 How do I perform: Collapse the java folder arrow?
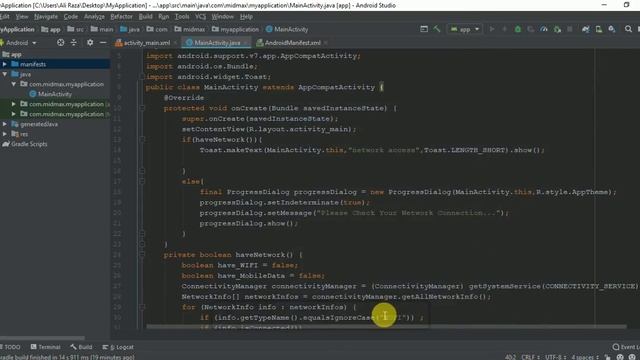[x=4, y=74]
